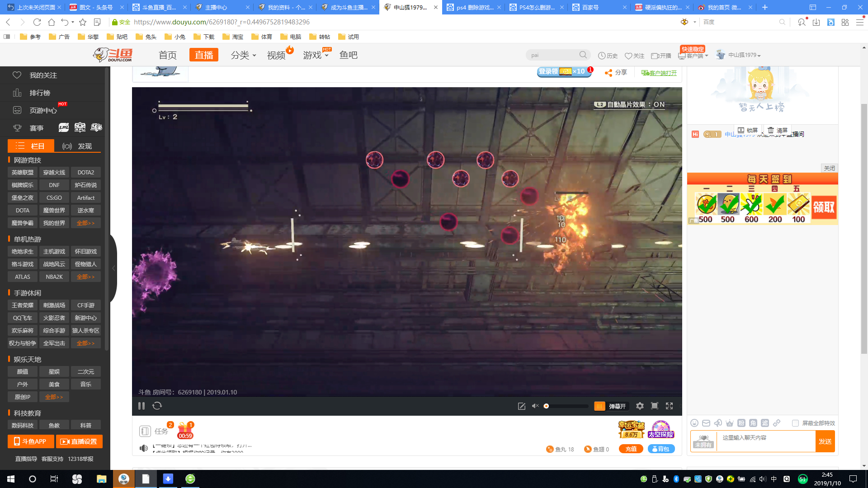Click the 充值 recharge button
The image size is (868, 488).
[x=631, y=449]
